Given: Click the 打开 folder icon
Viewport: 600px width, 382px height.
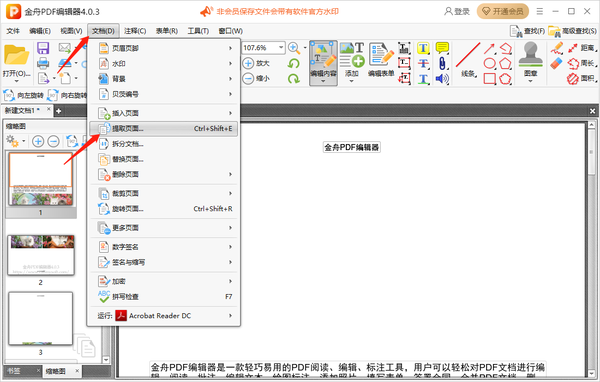Looking at the screenshot, I should click(16, 57).
